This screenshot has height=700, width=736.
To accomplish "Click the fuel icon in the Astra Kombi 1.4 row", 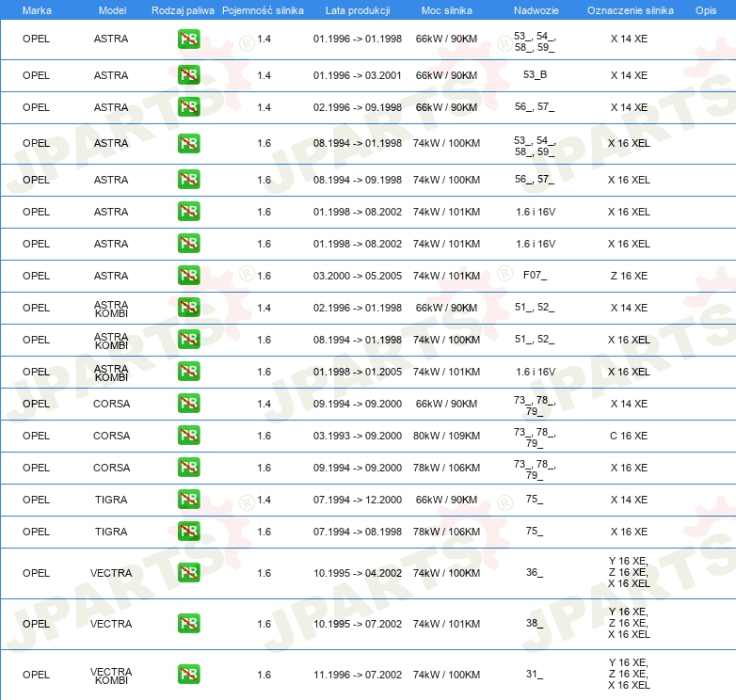I will [188, 308].
